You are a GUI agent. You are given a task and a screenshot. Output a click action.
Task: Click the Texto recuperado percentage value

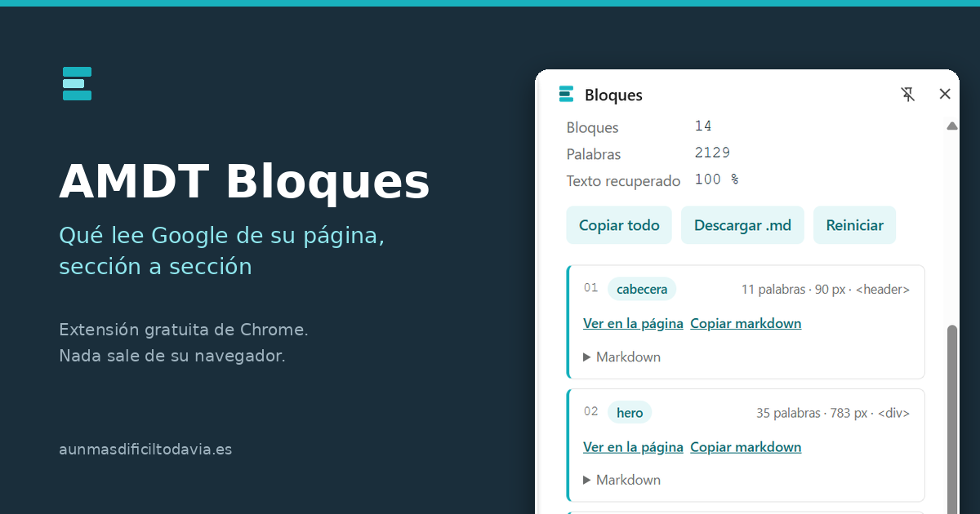[x=716, y=179]
